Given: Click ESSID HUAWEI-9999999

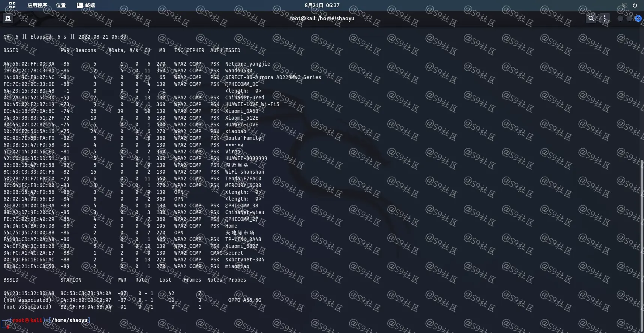Looking at the screenshot, I should [246, 158].
